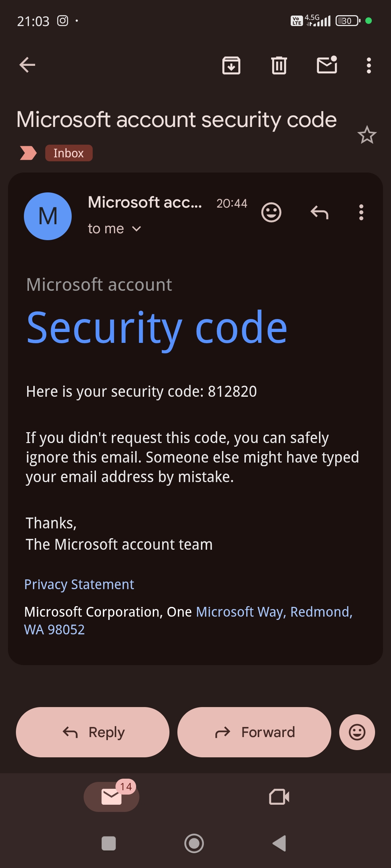Star the Microsoft security code email
Image resolution: width=391 pixels, height=868 pixels.
click(367, 135)
